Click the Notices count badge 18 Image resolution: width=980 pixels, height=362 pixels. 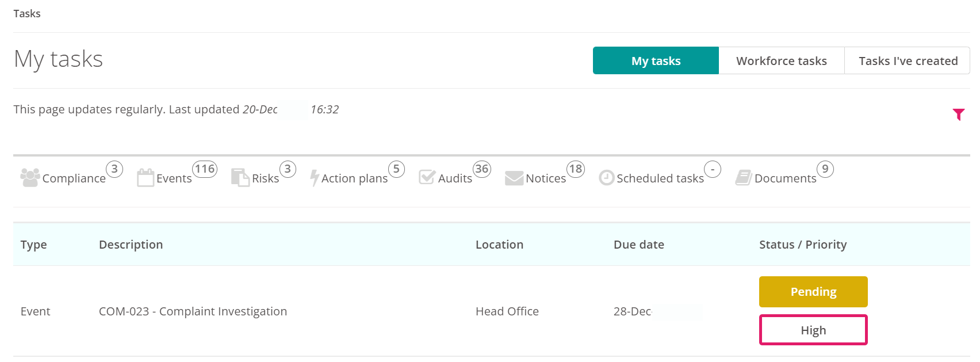(x=576, y=169)
